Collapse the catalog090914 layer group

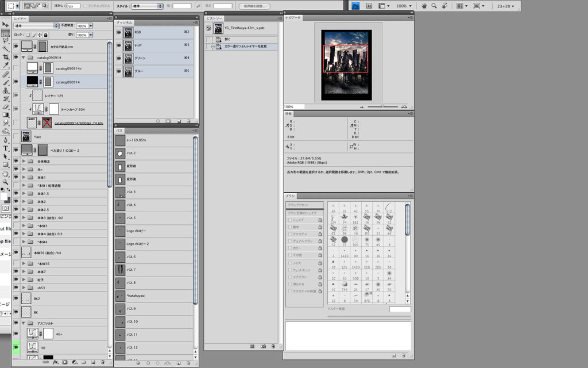coord(24,57)
